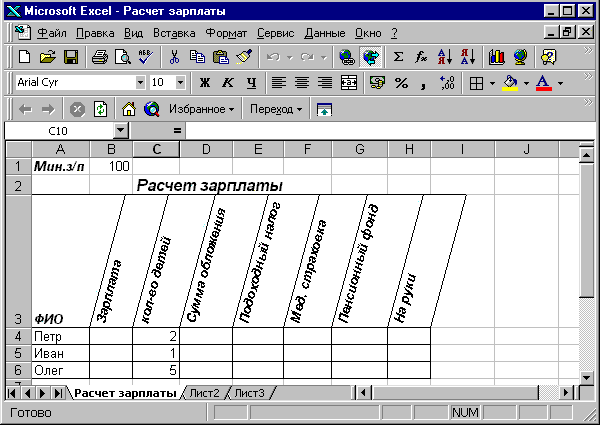Click the formula bar equals button
Viewport: 600px width, 425px height.
point(177,131)
